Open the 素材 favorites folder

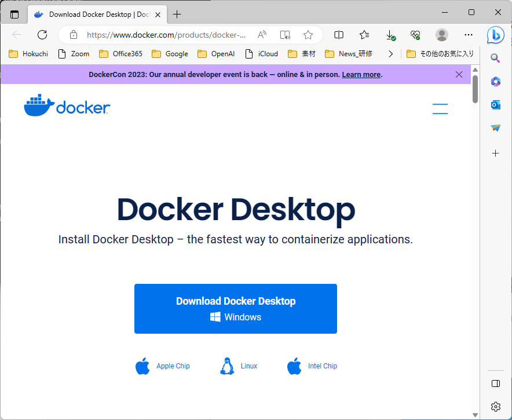tap(301, 54)
